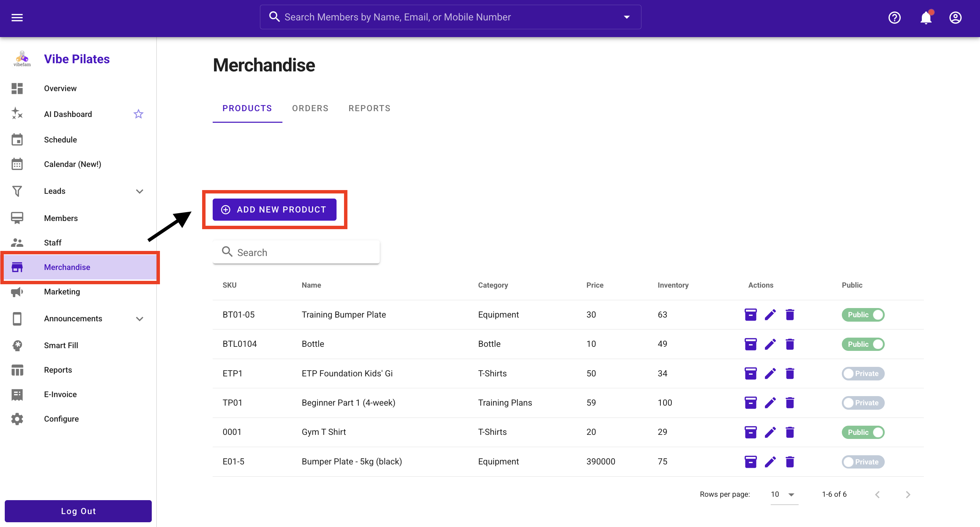The image size is (980, 527).
Task: Make ETP Foundation Kids' Gi public
Action: (x=863, y=374)
